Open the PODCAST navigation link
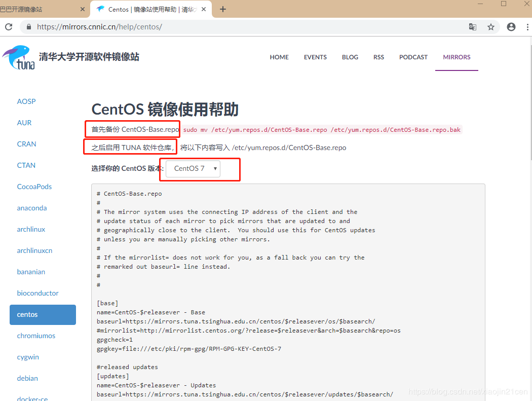The width and height of the screenshot is (532, 401). (x=413, y=57)
